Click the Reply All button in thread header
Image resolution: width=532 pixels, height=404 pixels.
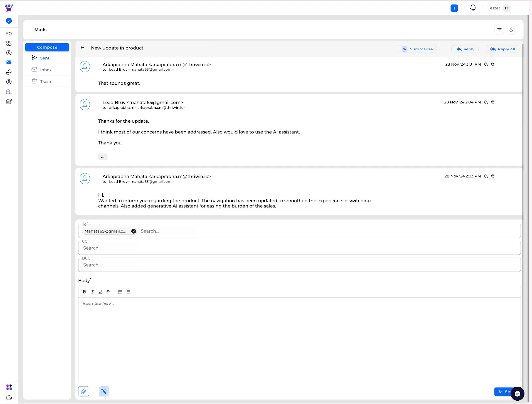click(x=502, y=49)
